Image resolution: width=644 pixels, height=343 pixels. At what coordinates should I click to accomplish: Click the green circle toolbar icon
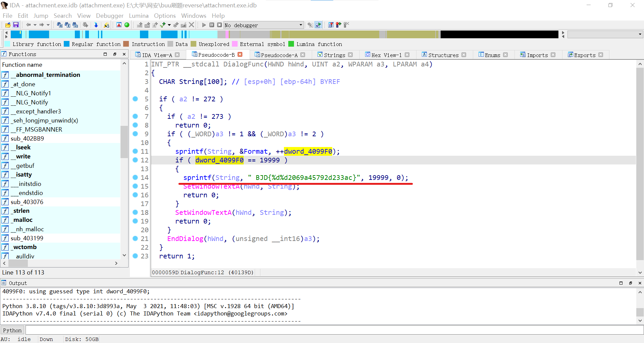tap(127, 25)
